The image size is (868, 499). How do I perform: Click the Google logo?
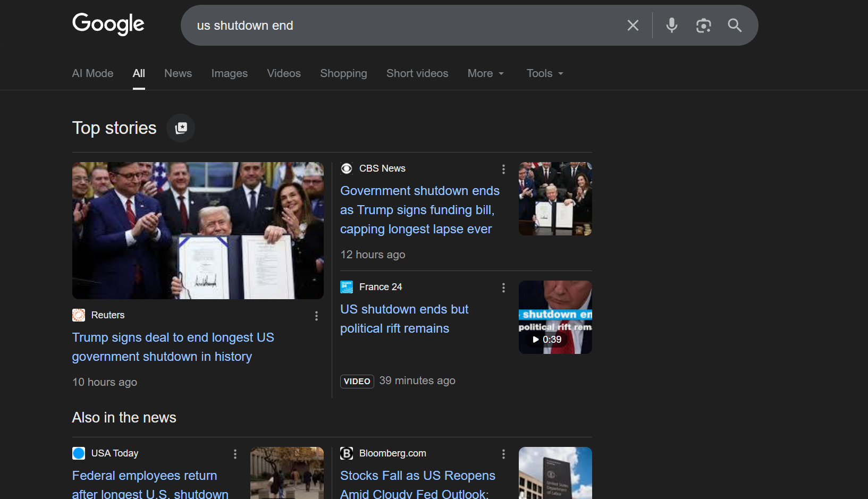tap(108, 24)
